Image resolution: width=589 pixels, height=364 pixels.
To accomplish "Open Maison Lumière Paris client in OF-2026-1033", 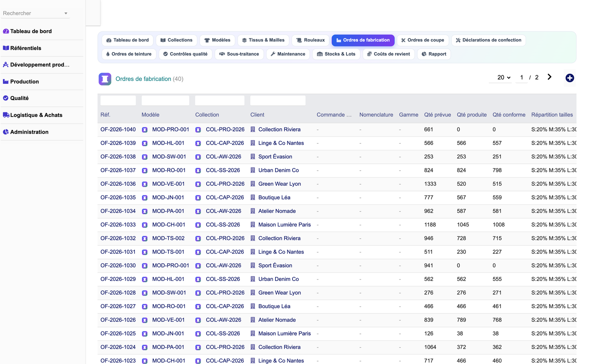I will point(285,225).
